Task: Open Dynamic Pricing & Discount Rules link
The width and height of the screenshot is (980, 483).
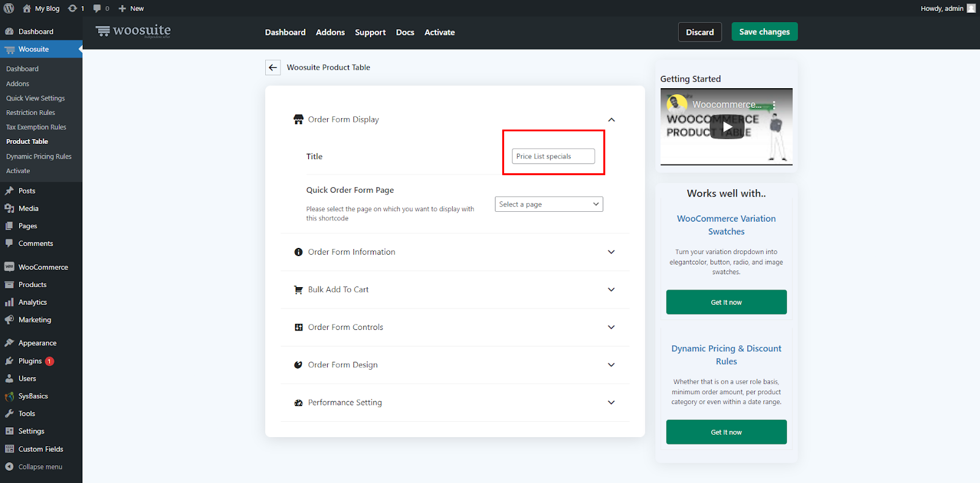Action: 726,355
